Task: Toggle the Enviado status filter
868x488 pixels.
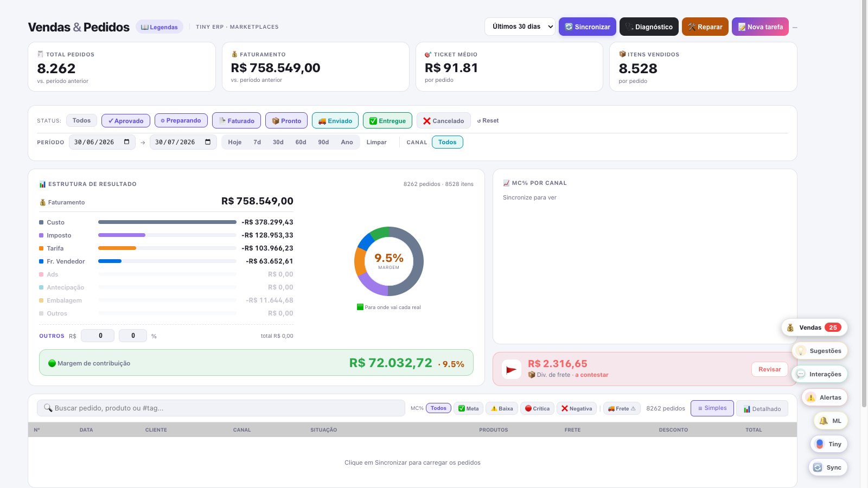Action: 335,120
